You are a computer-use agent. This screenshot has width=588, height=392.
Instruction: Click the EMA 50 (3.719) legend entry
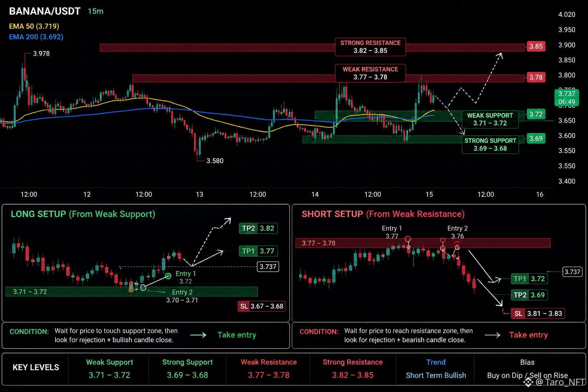point(34,26)
